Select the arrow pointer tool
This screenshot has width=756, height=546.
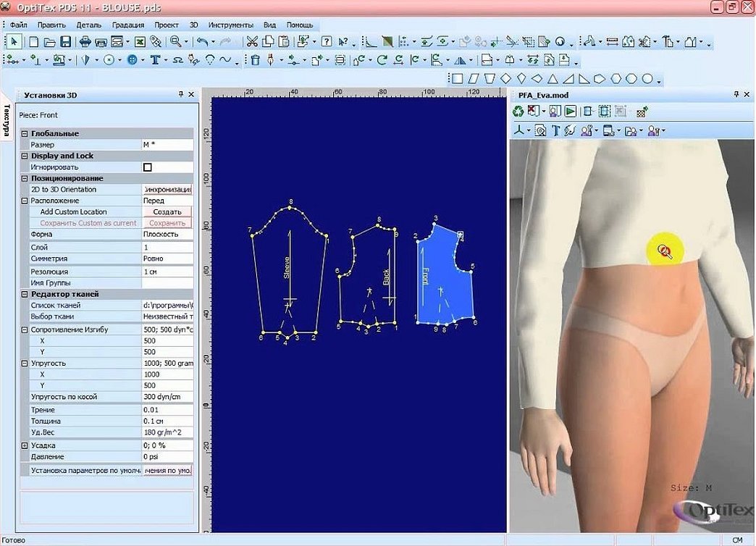point(14,42)
